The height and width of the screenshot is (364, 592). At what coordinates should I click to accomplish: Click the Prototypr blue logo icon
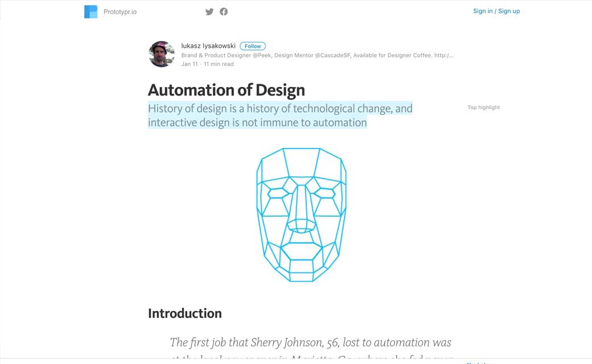click(91, 11)
